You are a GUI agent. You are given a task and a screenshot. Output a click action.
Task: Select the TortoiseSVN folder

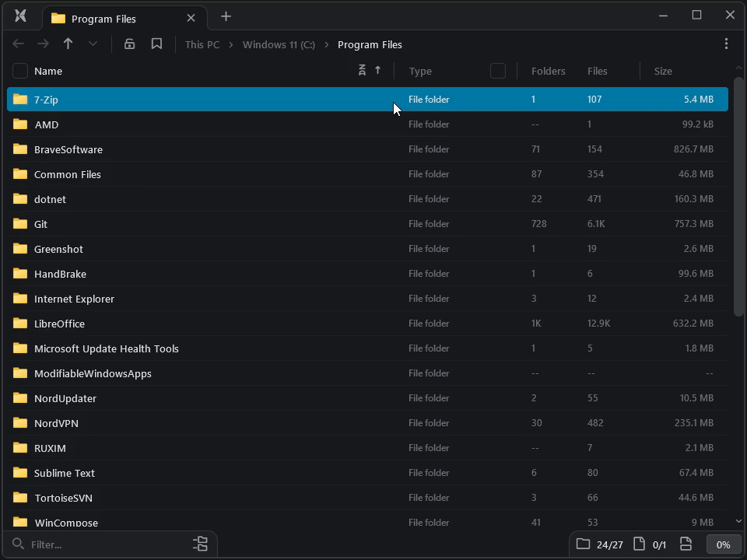367,498
